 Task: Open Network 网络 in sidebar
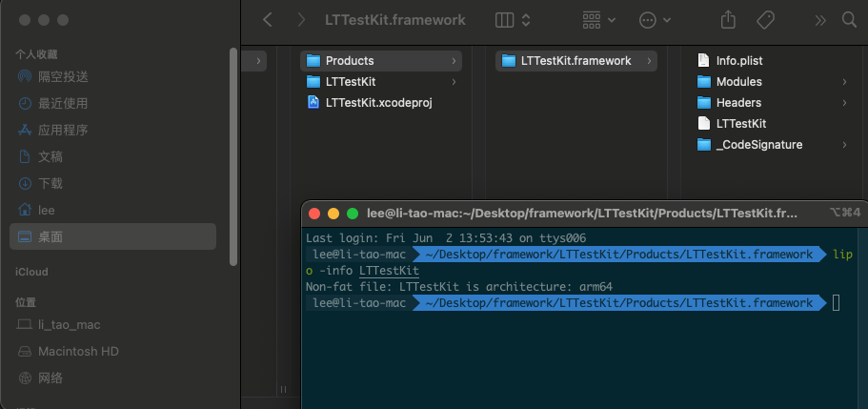[x=113, y=378]
